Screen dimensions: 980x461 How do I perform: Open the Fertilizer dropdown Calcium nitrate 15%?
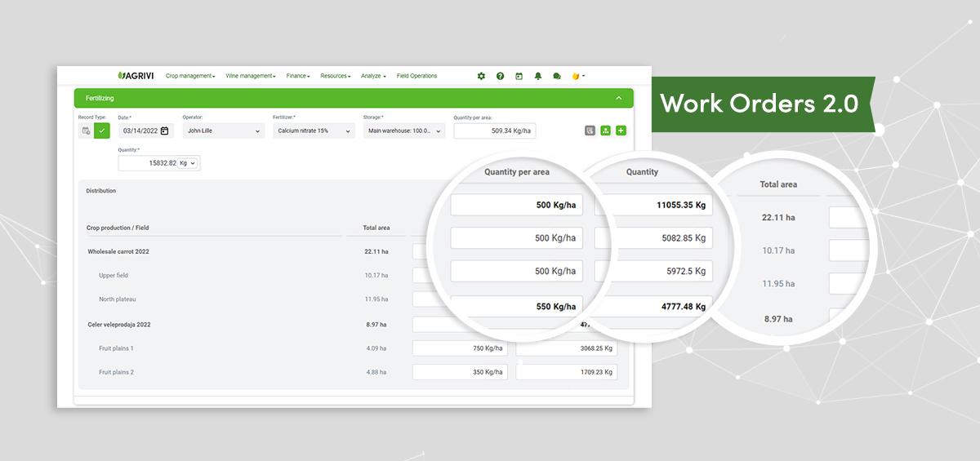[x=314, y=131]
